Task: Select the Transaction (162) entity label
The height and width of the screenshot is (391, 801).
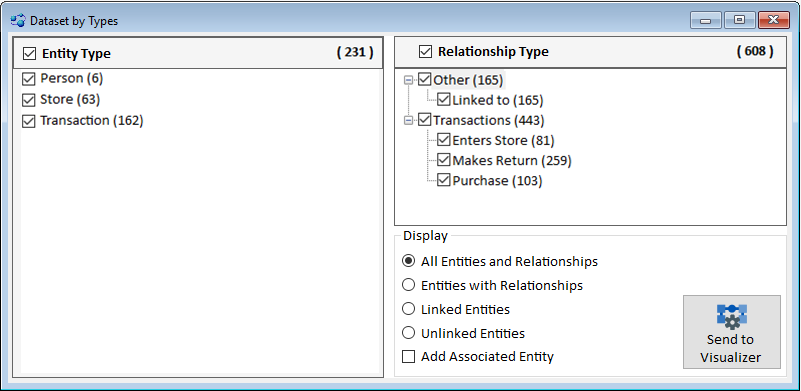Action: (x=91, y=121)
